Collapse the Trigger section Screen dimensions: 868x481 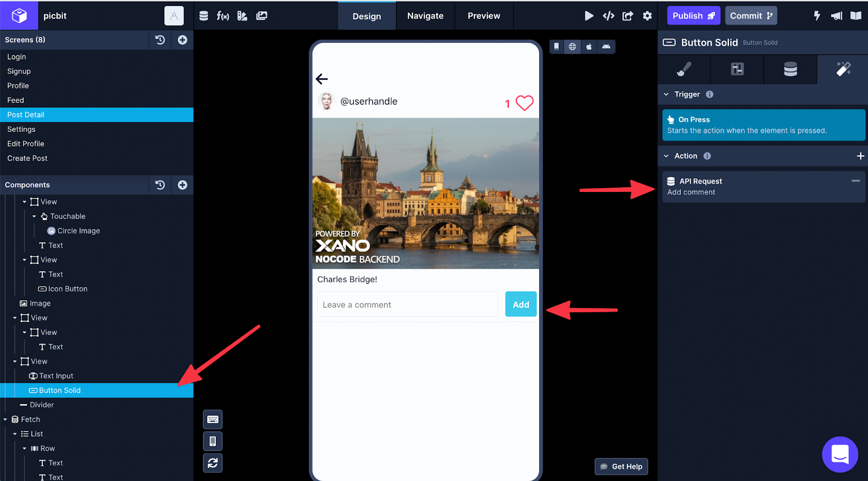(666, 94)
